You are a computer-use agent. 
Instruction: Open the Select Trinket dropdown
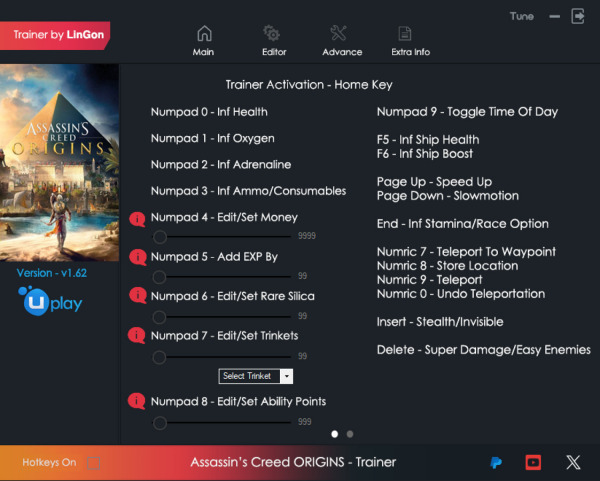click(256, 376)
